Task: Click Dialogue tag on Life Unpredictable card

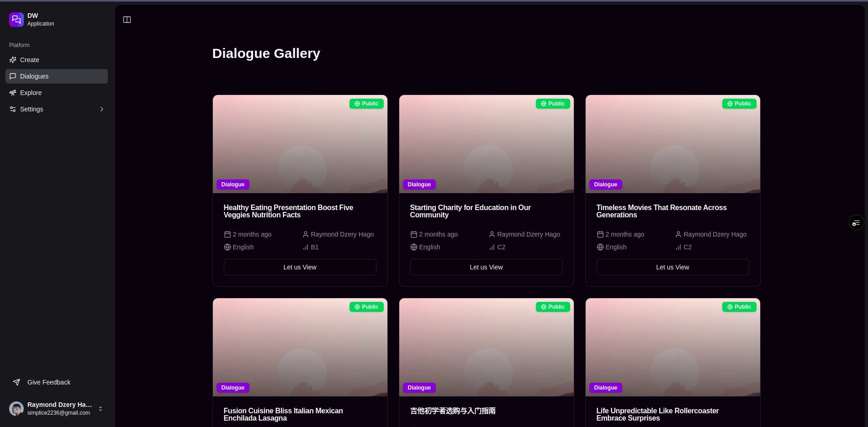Action: click(x=606, y=388)
